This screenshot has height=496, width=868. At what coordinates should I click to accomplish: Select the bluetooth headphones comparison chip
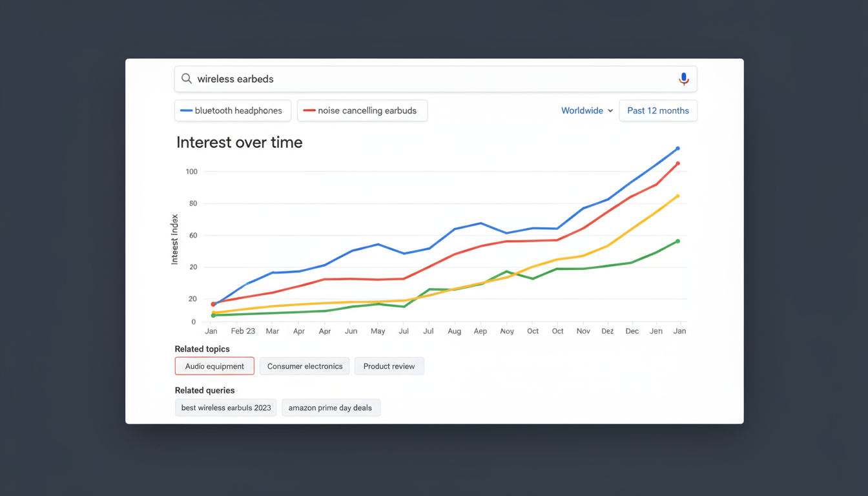pyautogui.click(x=233, y=110)
